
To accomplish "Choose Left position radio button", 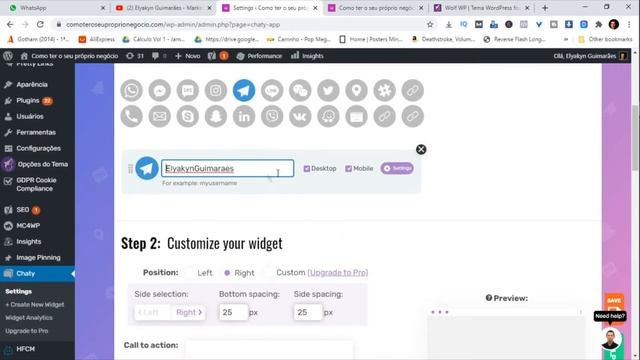I will (x=190, y=273).
